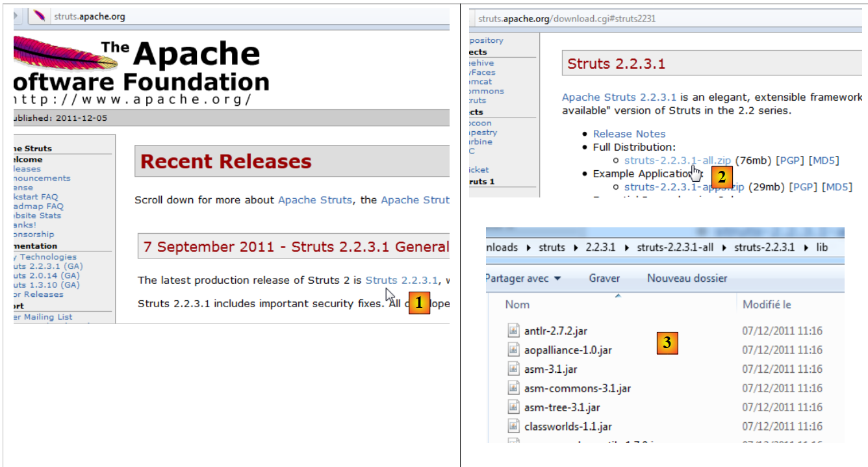Sort files by the Nom column header
Viewport: 868px width, 467px height.
517,305
